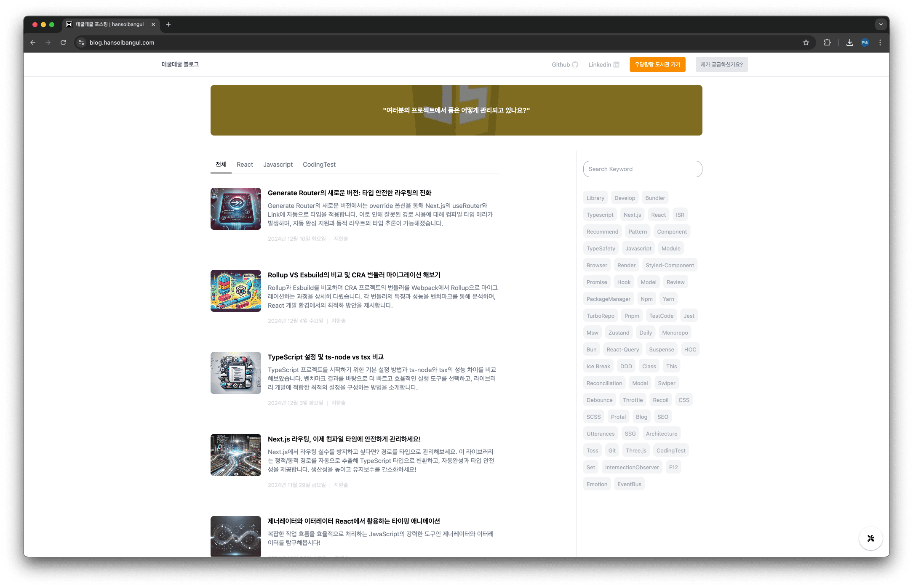Image resolution: width=913 pixels, height=588 pixels.
Task: Focus the Search Keyword input field
Action: (x=643, y=169)
